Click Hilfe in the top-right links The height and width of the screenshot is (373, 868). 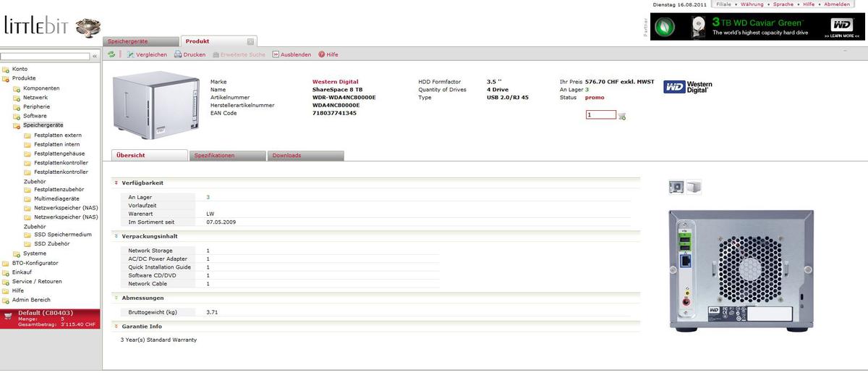tap(808, 4)
